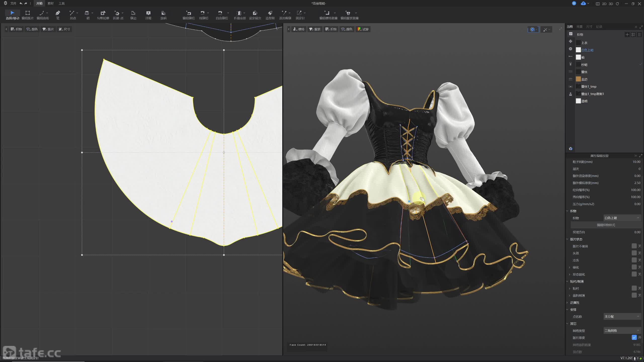Viewport: 644px width, 362px height.
Task: Click the 2D window 版片 button
Action: click(48, 29)
